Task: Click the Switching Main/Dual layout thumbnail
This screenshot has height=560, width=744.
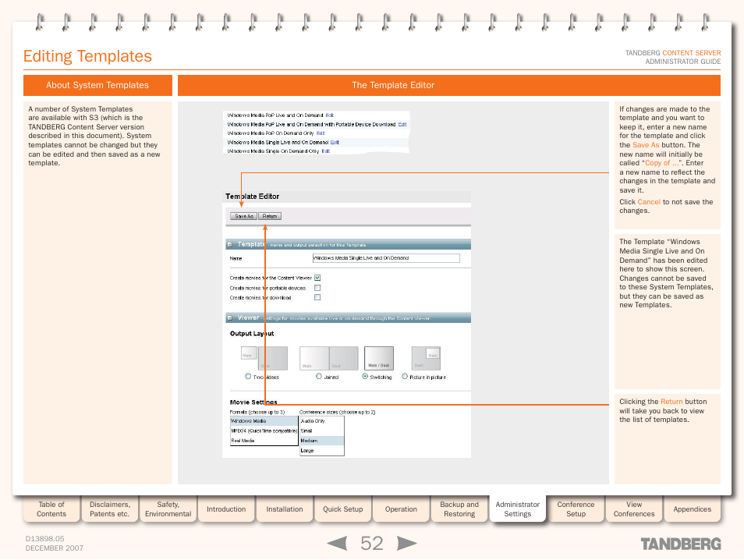Action: point(379,358)
